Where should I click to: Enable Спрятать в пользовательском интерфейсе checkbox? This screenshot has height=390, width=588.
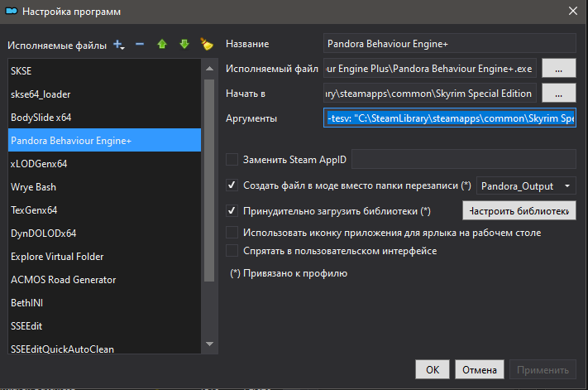[x=232, y=250]
